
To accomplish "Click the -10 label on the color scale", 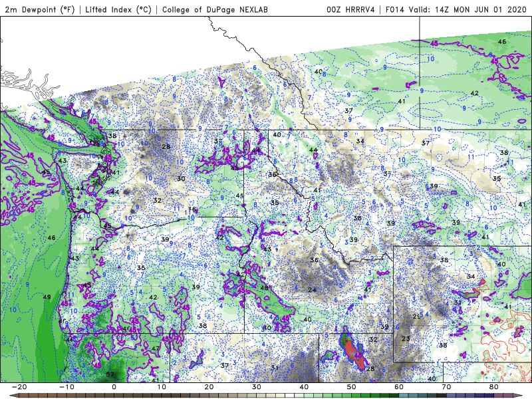I will coord(66,387).
